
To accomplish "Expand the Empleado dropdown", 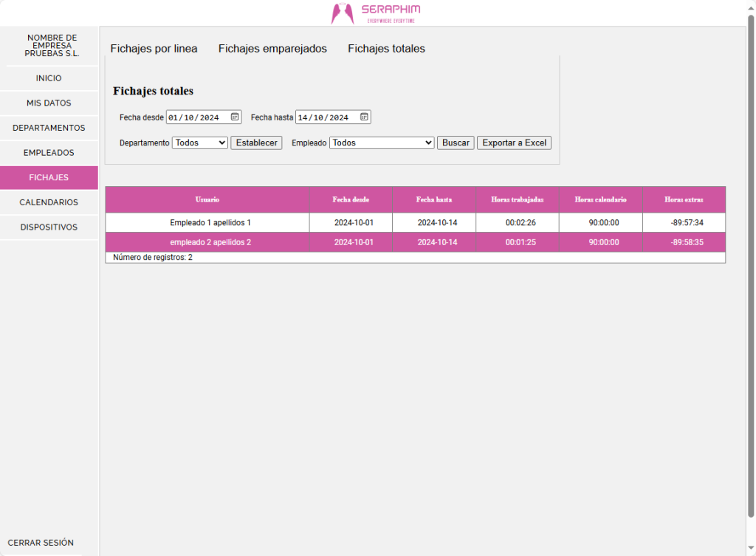I will pos(381,143).
